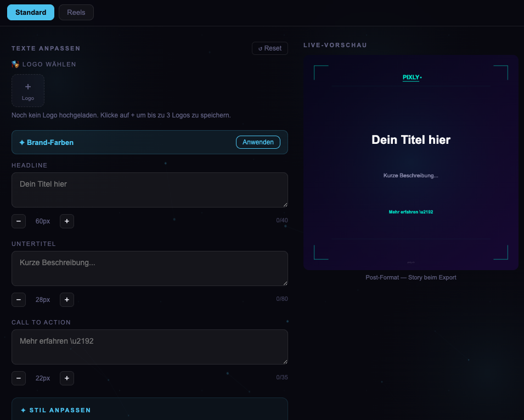Image resolution: width=524 pixels, height=420 pixels.
Task: Click preview CTA 'Mehr erfahren'
Action: (411, 212)
